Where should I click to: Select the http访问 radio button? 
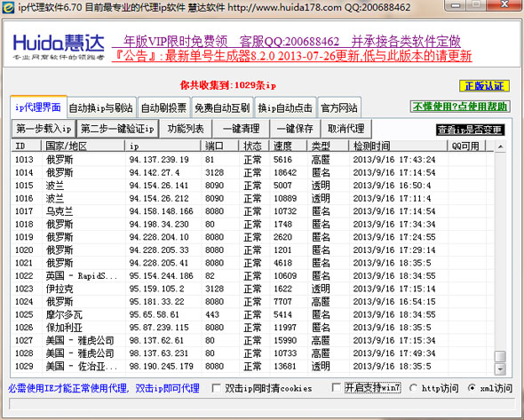tap(413, 387)
